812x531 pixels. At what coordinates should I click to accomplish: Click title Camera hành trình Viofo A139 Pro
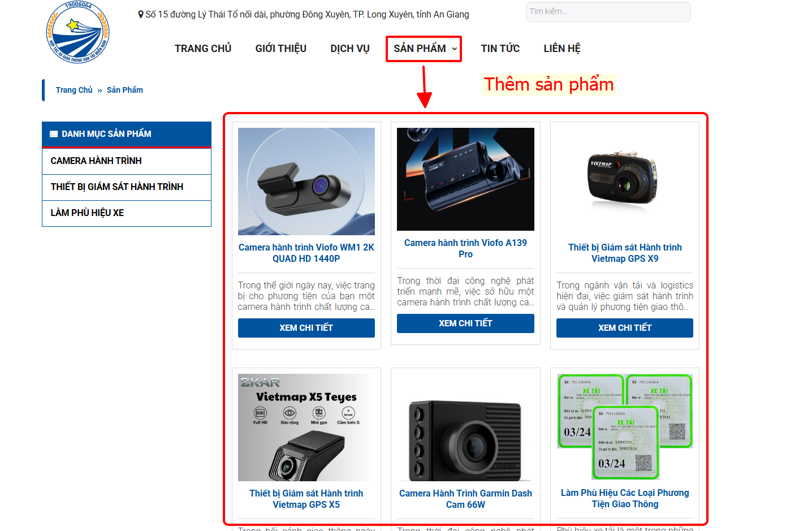[x=465, y=248]
